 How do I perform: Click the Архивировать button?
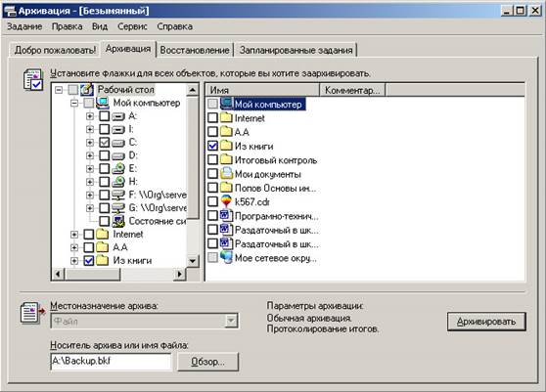(x=486, y=322)
